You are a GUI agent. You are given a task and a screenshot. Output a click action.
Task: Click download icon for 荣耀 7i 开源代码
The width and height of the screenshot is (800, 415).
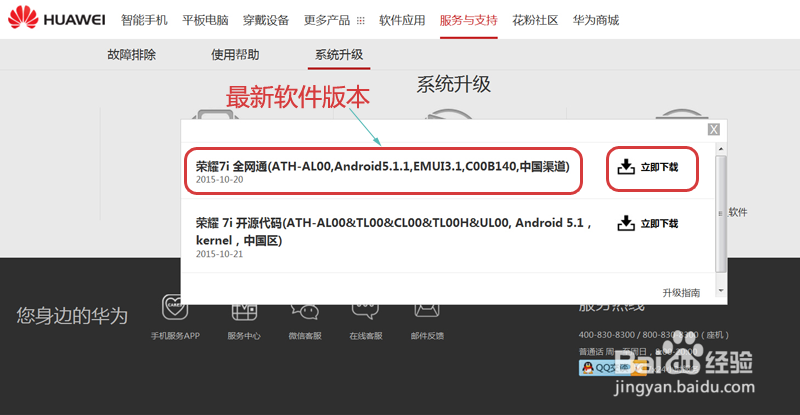pos(626,223)
